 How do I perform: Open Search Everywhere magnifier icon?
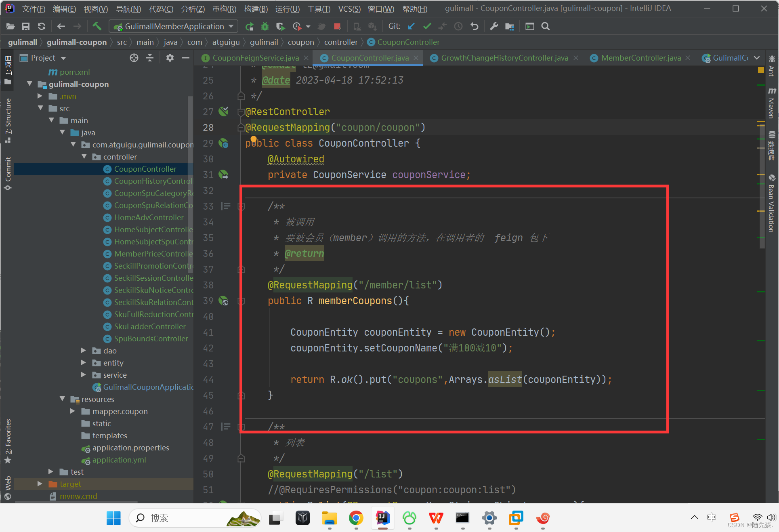pos(546,26)
